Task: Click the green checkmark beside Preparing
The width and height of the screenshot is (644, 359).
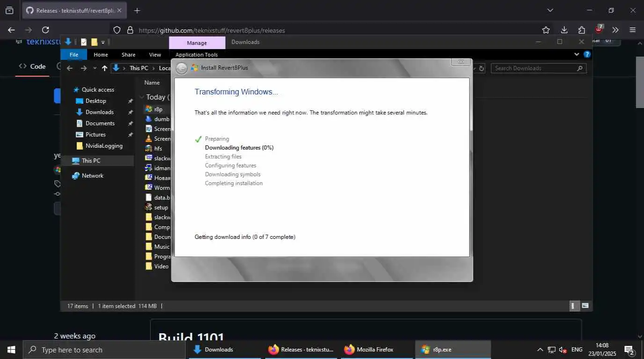Action: coord(198,139)
